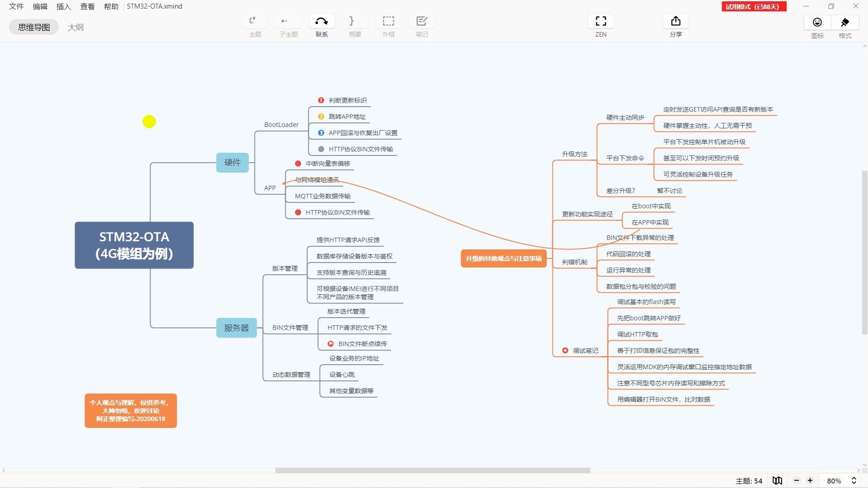The height and width of the screenshot is (488, 868).
Task: Select the MQTT业务数据传输 topic
Action: tap(323, 196)
